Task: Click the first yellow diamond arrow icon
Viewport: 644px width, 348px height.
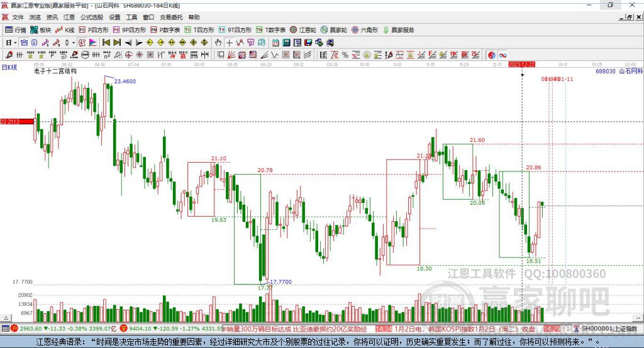Action: (x=150, y=43)
